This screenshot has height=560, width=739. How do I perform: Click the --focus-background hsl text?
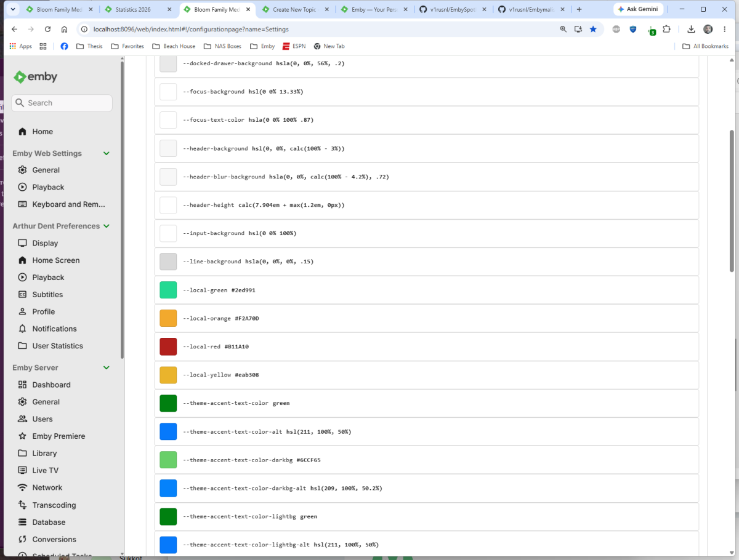(276, 92)
